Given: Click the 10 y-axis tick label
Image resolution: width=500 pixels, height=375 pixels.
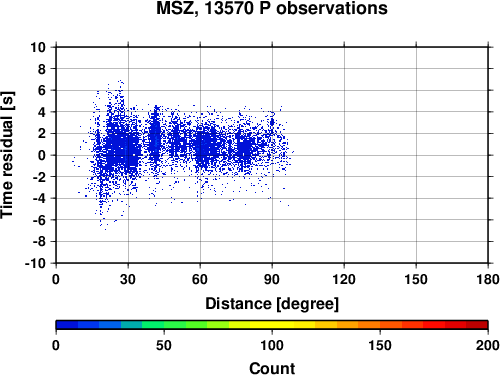Looking at the screenshot, I should click(38, 47).
